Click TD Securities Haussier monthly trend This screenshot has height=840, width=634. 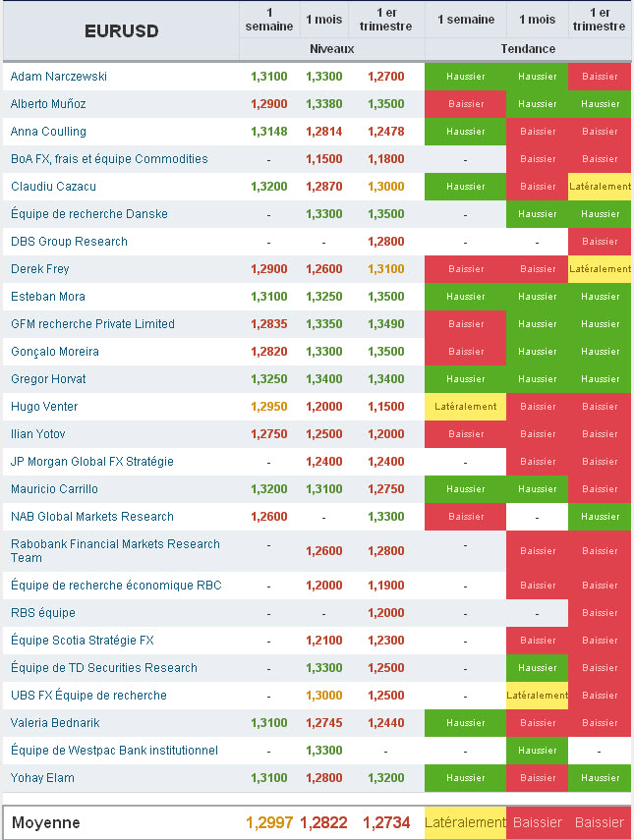pyautogui.click(x=537, y=668)
